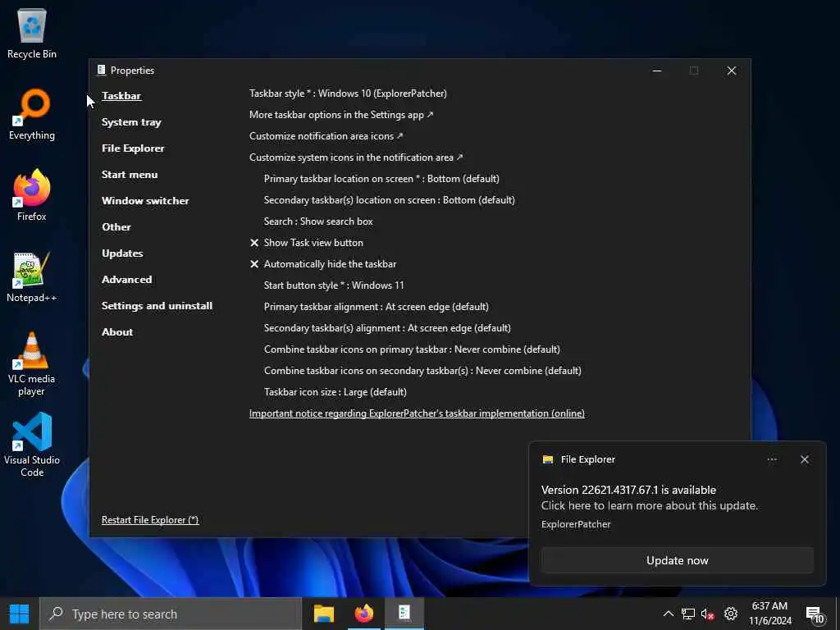This screenshot has height=630, width=840.
Task: Click the Windows Start button
Action: pyautogui.click(x=20, y=614)
